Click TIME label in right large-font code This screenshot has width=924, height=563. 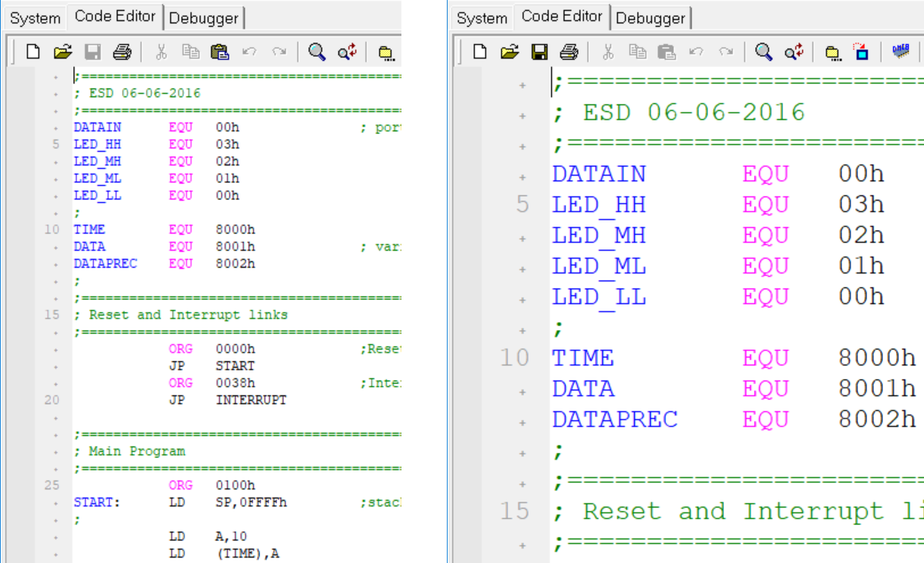pos(583,358)
